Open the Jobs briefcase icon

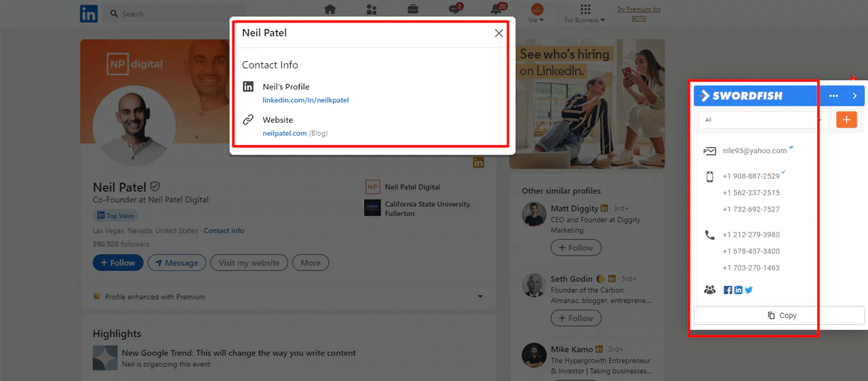(412, 9)
